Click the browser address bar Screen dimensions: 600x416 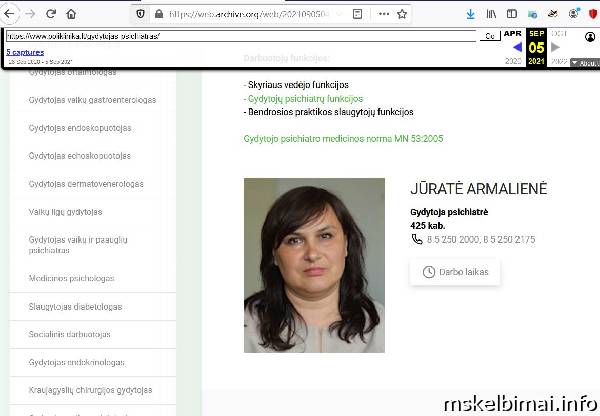click(249, 14)
